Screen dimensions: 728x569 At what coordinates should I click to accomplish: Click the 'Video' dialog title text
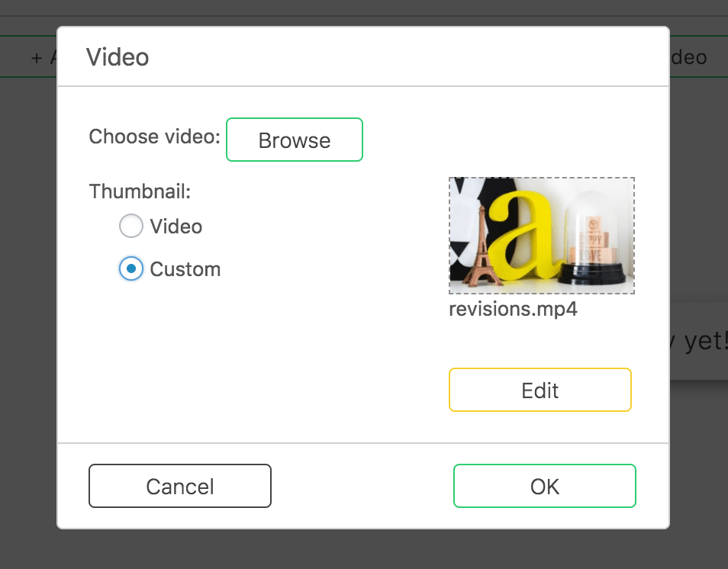coord(118,57)
